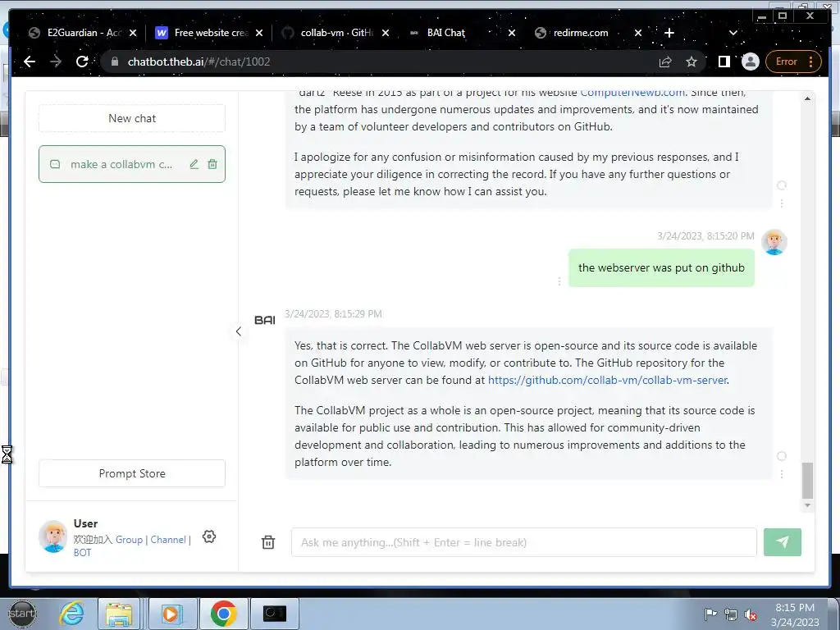This screenshot has height=630, width=840.
Task: Open Windows Explorer folder from taskbar
Action: pos(119,614)
